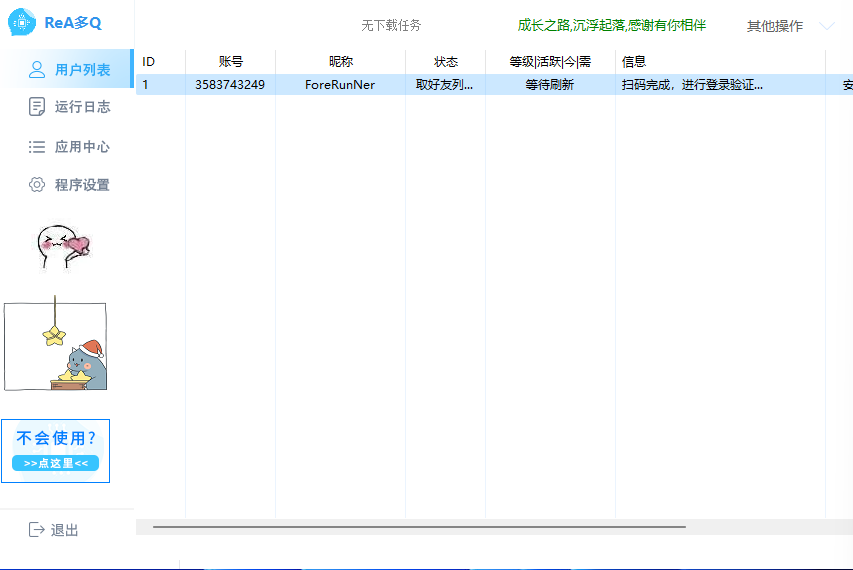
Task: Click the horizontal scrollbar below the table
Action: [x=419, y=526]
